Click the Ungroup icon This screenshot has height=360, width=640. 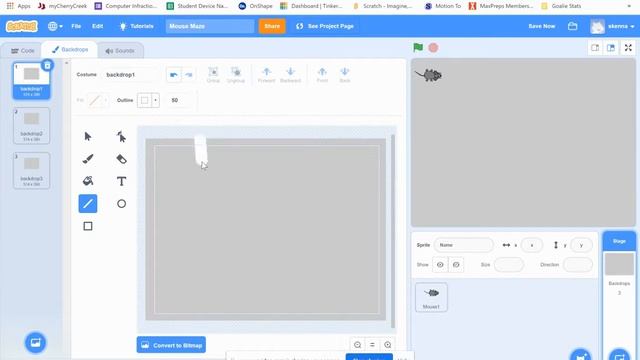coord(236,75)
